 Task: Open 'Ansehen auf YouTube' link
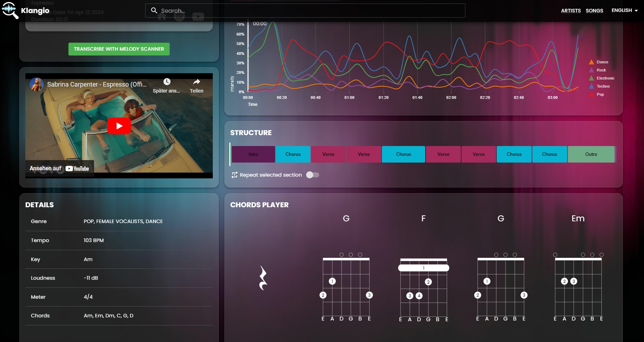point(60,168)
